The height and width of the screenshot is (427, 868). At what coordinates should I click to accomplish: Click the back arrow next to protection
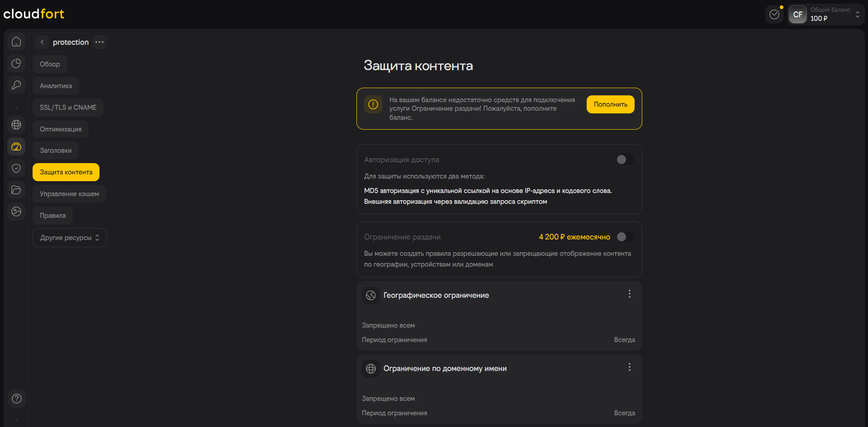click(x=42, y=42)
